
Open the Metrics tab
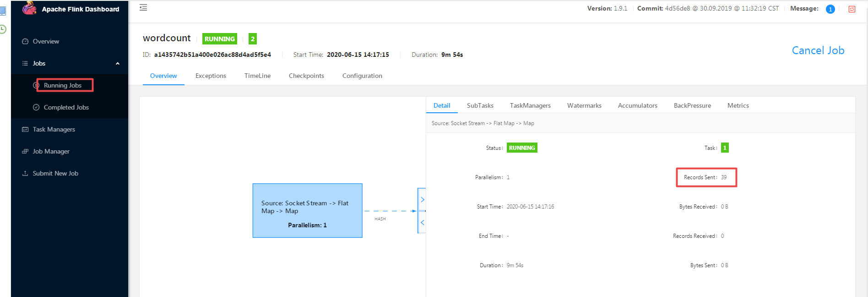point(738,105)
